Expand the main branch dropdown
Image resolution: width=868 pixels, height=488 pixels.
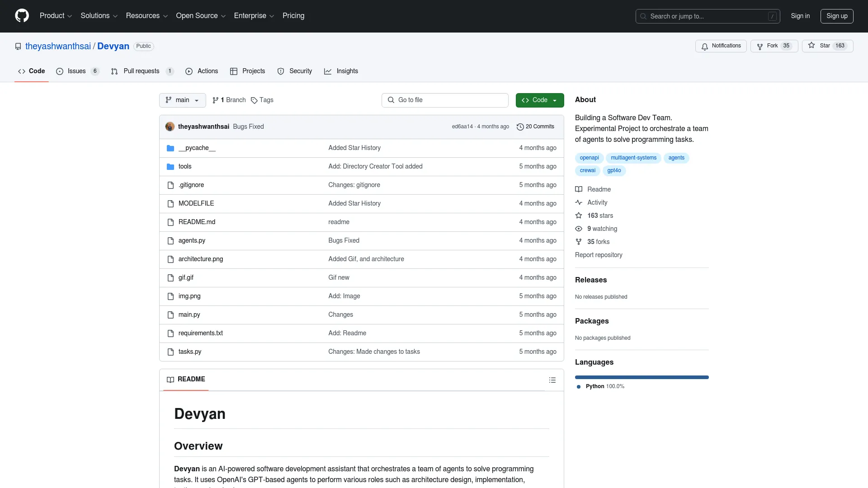(182, 100)
